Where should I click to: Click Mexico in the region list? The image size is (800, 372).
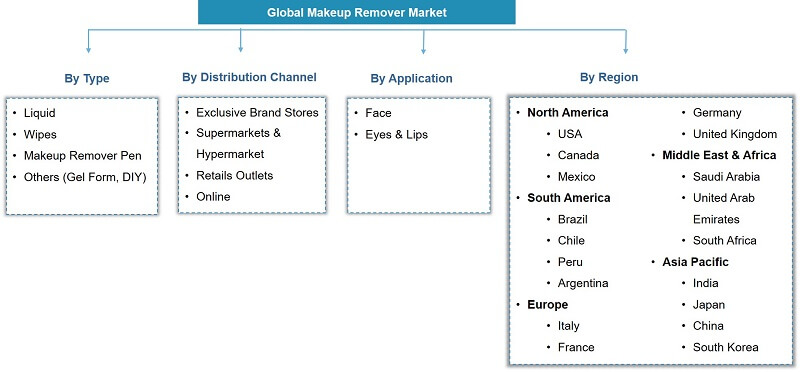coord(577,177)
